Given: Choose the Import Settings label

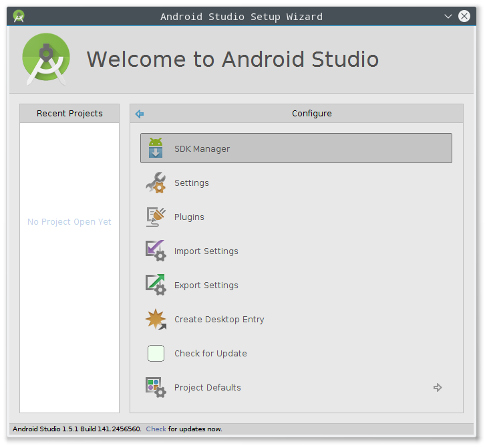Looking at the screenshot, I should [x=206, y=251].
